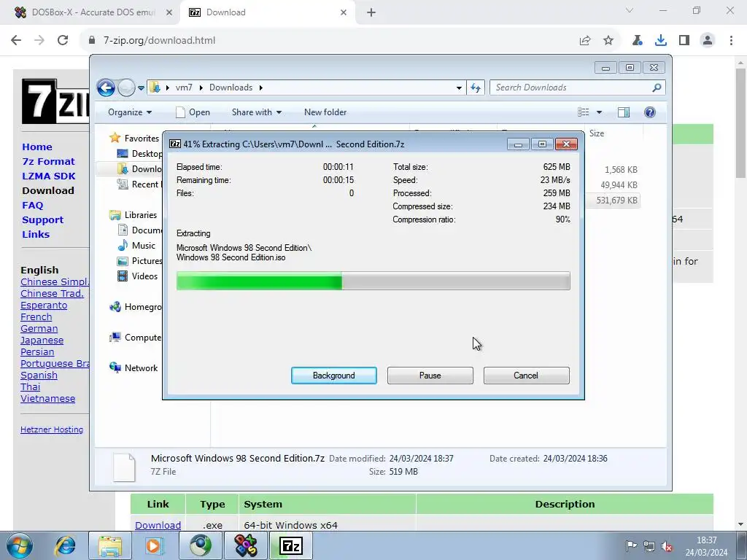Viewport: 747px width, 560px height.
Task: Bookmark this page with the star icon
Action: [608, 41]
